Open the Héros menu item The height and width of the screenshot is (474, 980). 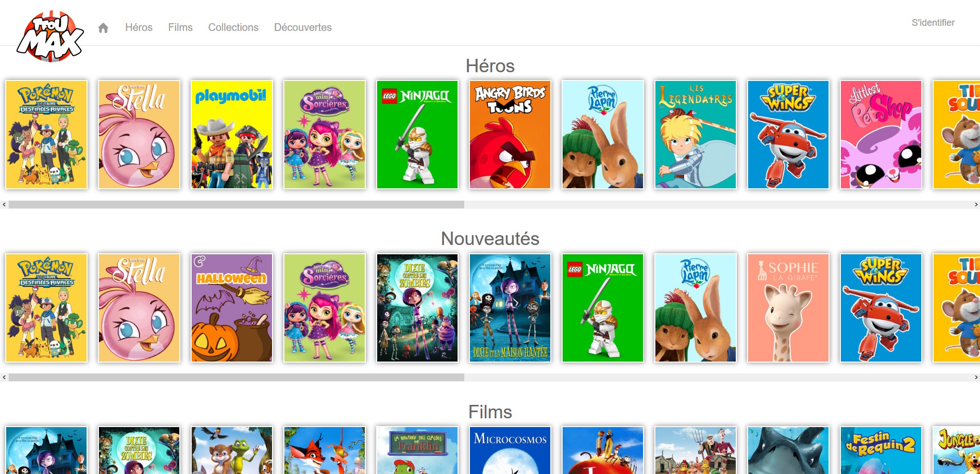(139, 27)
